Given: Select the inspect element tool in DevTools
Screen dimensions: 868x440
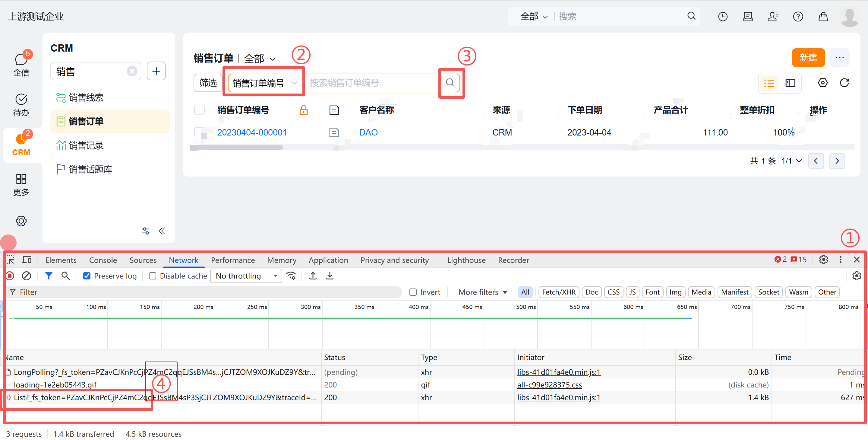Looking at the screenshot, I should [9, 260].
